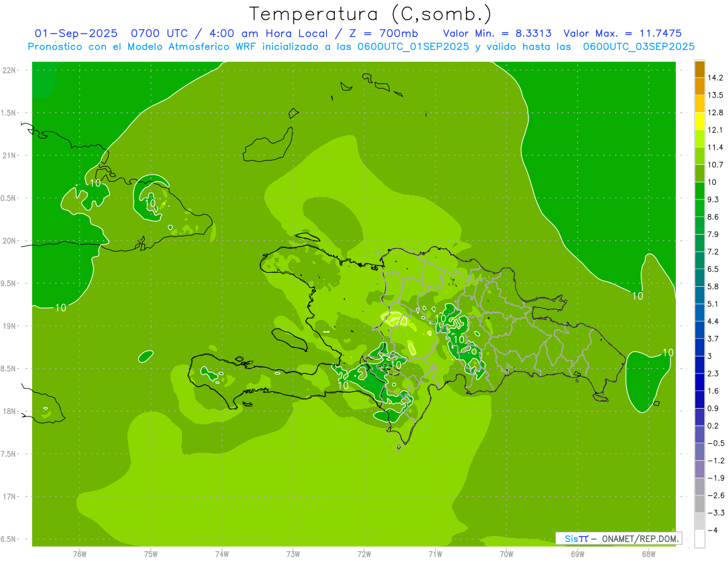Click the '71W' longitude label
This screenshot has height=562, width=728.
point(435,554)
